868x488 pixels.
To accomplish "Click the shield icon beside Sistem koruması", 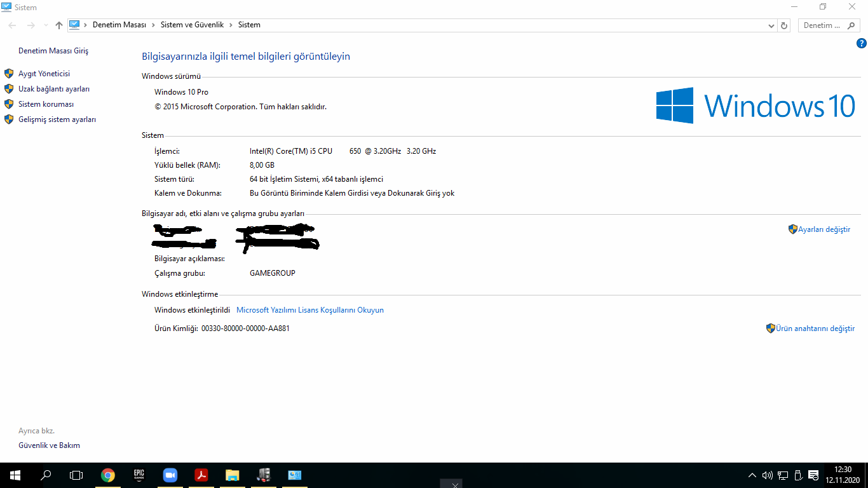I will click(9, 104).
